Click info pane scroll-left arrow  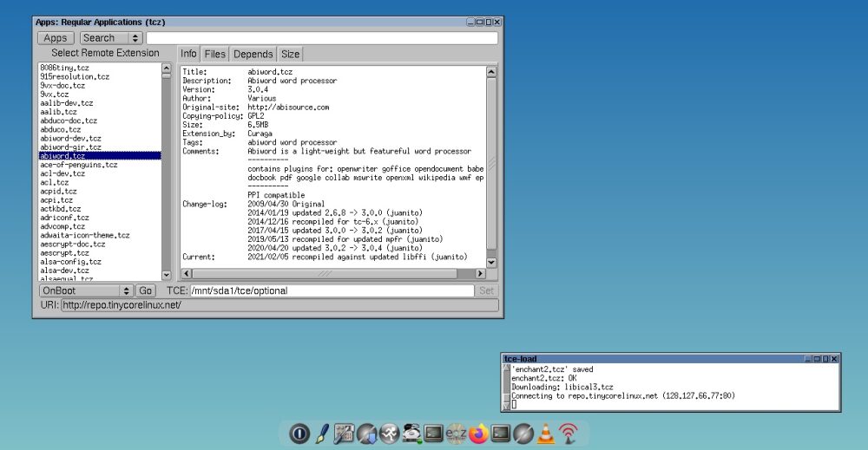[x=186, y=274]
